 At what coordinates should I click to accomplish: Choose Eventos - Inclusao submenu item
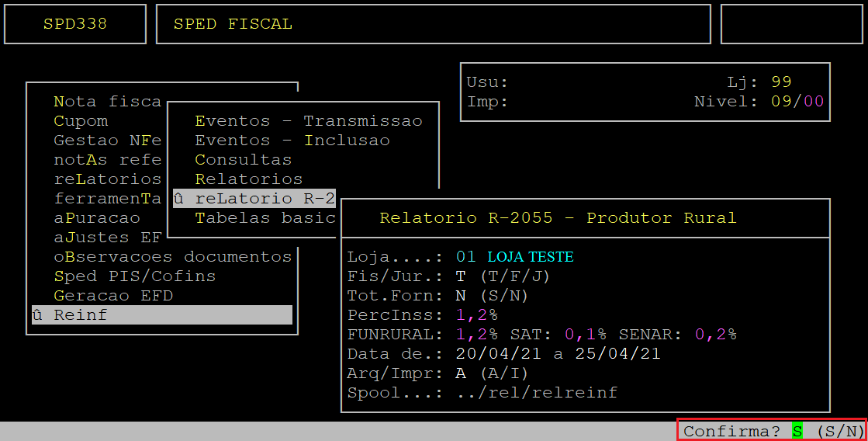point(292,141)
